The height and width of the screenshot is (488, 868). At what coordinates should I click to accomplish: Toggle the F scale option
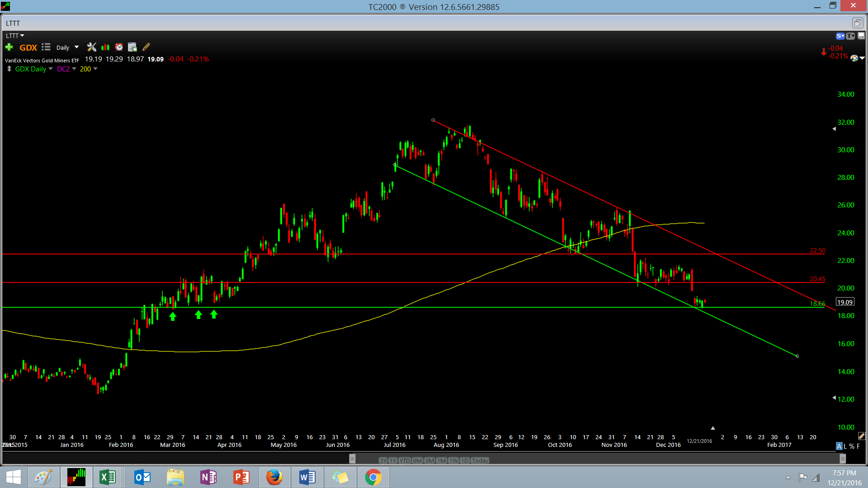[858, 446]
